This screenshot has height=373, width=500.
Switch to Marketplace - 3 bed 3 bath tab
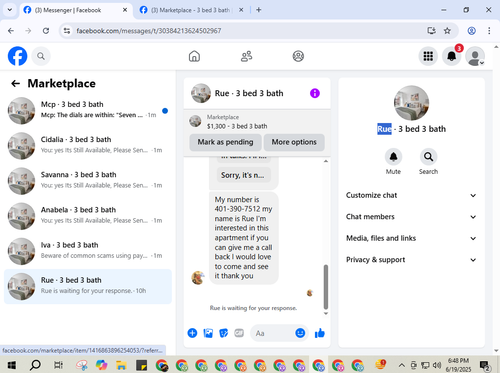click(191, 10)
